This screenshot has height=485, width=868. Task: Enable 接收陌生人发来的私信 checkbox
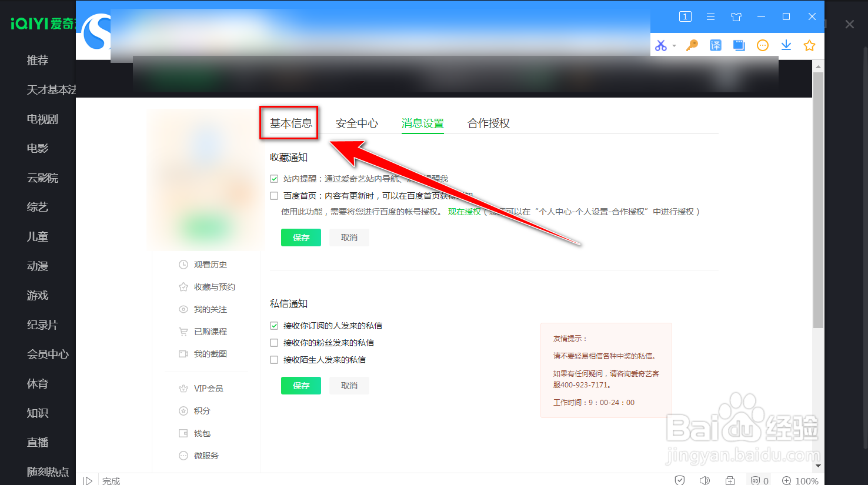pos(274,360)
